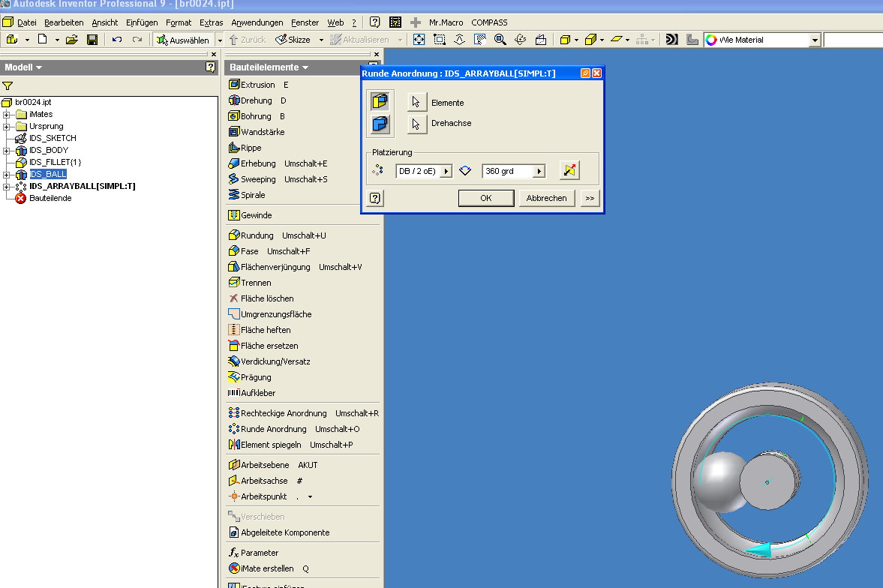The width and height of the screenshot is (883, 588).
Task: Expand the iMates folder in model tree
Action: [8, 115]
